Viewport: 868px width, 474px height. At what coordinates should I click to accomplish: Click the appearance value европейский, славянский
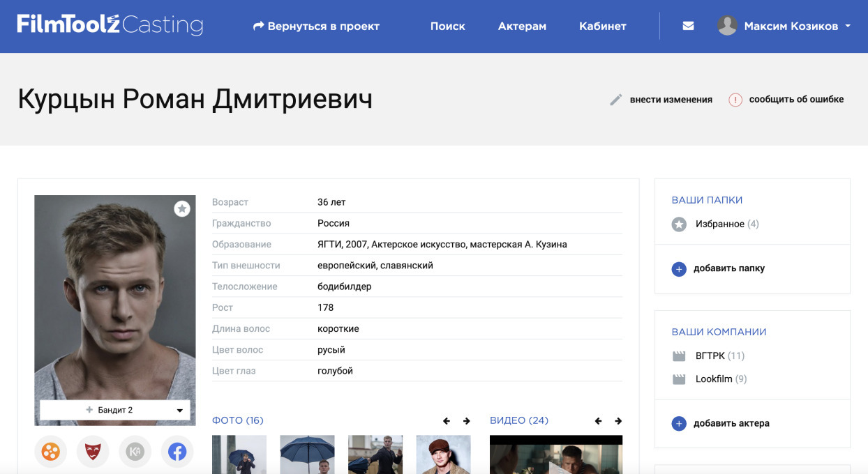375,266
